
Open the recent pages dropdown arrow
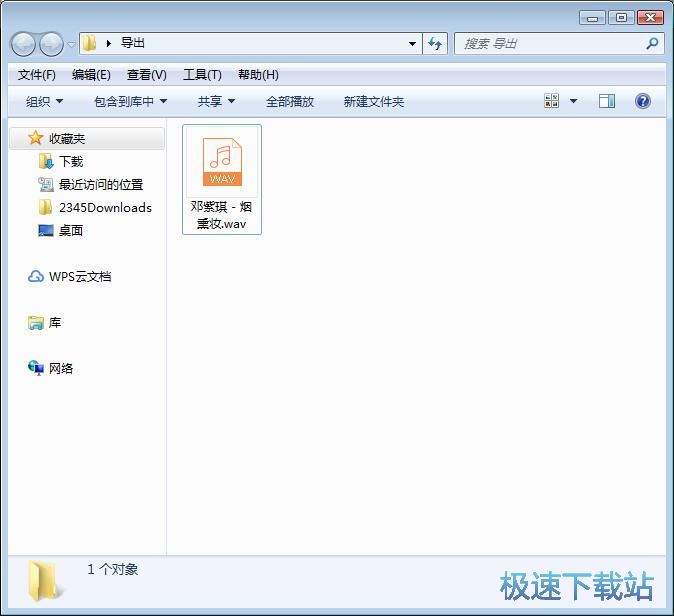pos(72,44)
